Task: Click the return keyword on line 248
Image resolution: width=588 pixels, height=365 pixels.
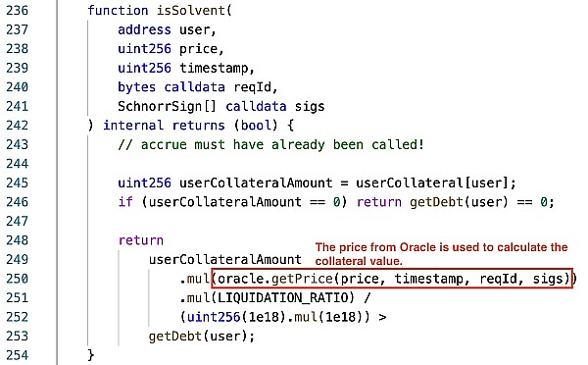Action: [141, 240]
